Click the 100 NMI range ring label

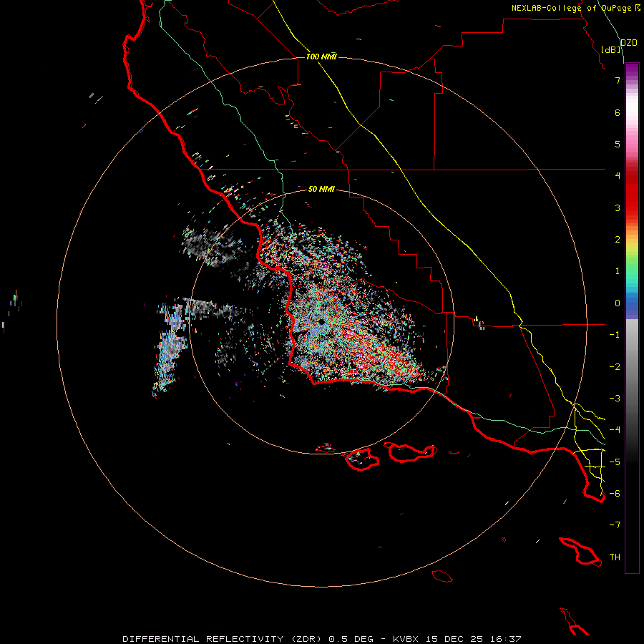coord(321,57)
